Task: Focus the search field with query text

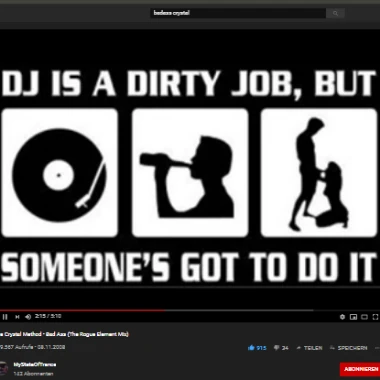Action: click(238, 13)
